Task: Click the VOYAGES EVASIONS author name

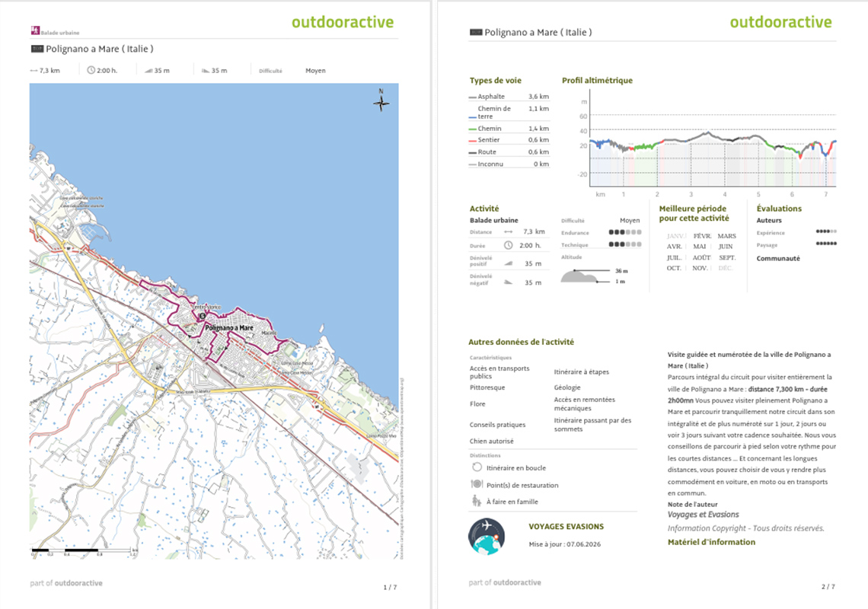Action: [x=566, y=527]
